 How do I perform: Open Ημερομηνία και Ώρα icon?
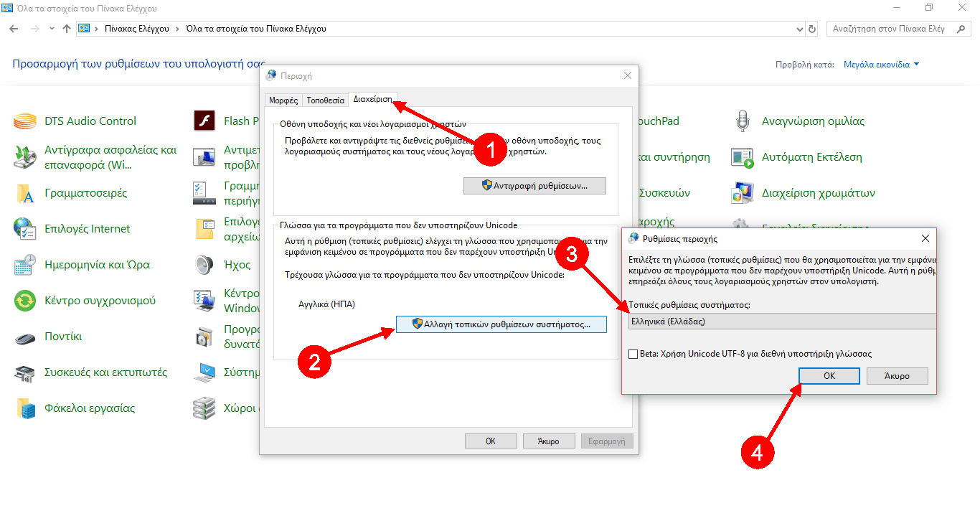tap(25, 265)
